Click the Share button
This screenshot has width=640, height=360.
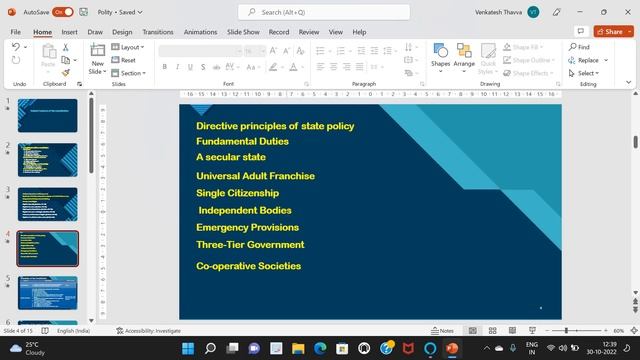(610, 31)
